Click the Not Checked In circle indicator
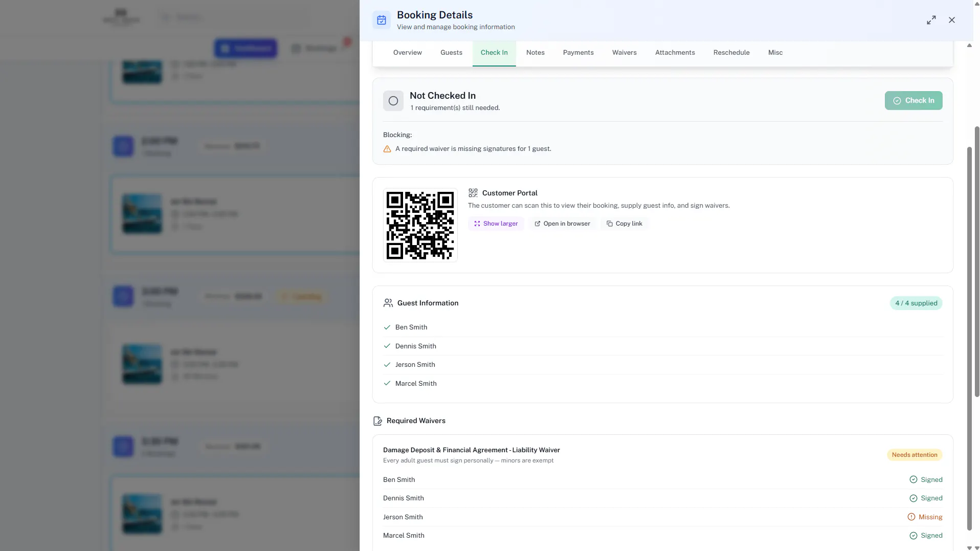Image resolution: width=980 pixels, height=551 pixels. 393,101
